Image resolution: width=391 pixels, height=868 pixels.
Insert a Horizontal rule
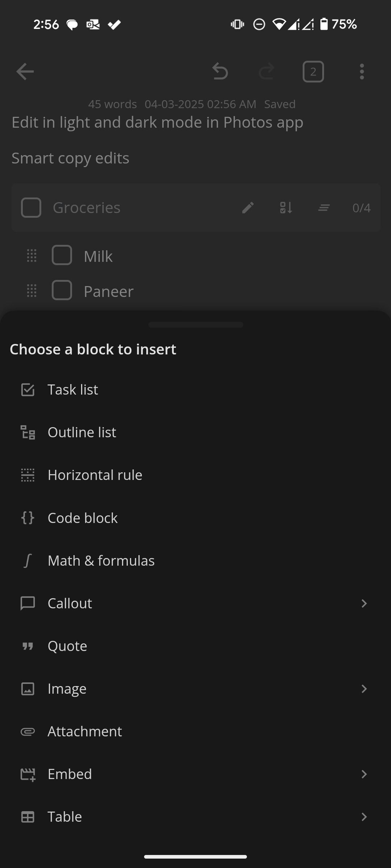(x=95, y=475)
